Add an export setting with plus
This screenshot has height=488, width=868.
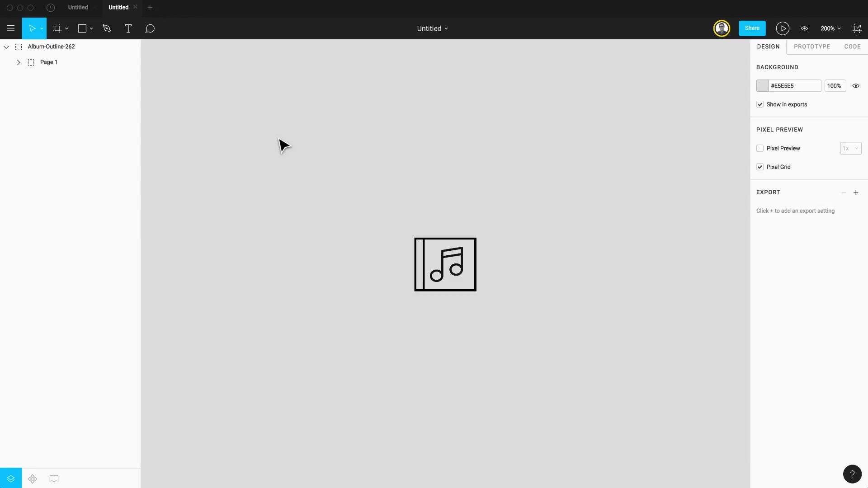856,192
